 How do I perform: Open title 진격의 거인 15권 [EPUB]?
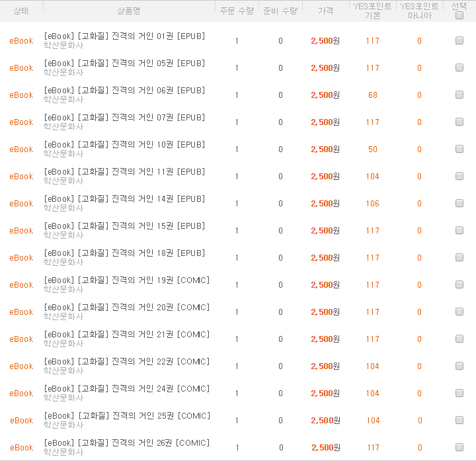(x=124, y=226)
